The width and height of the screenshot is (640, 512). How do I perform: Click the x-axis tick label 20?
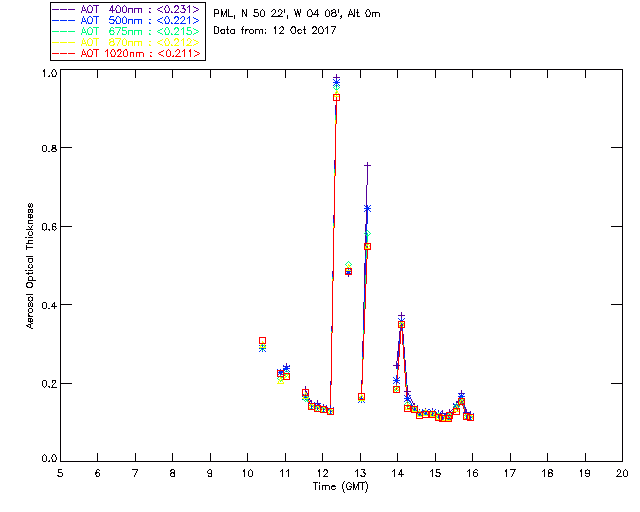[x=622, y=473]
